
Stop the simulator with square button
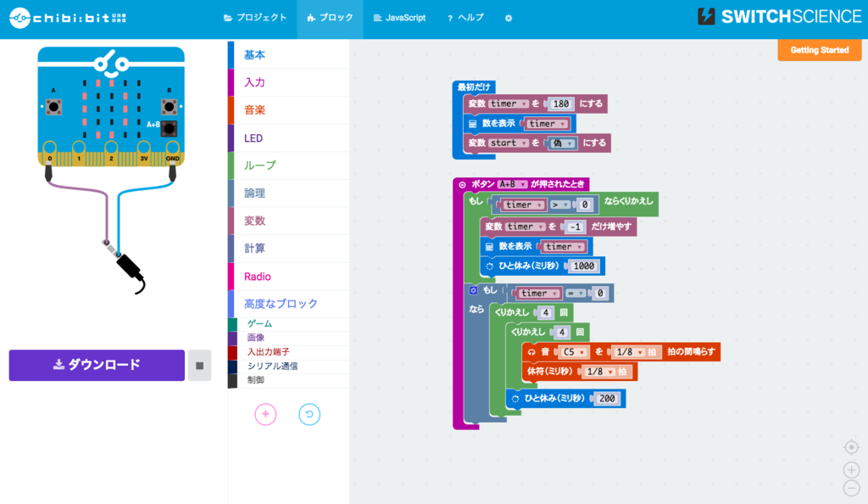199,366
